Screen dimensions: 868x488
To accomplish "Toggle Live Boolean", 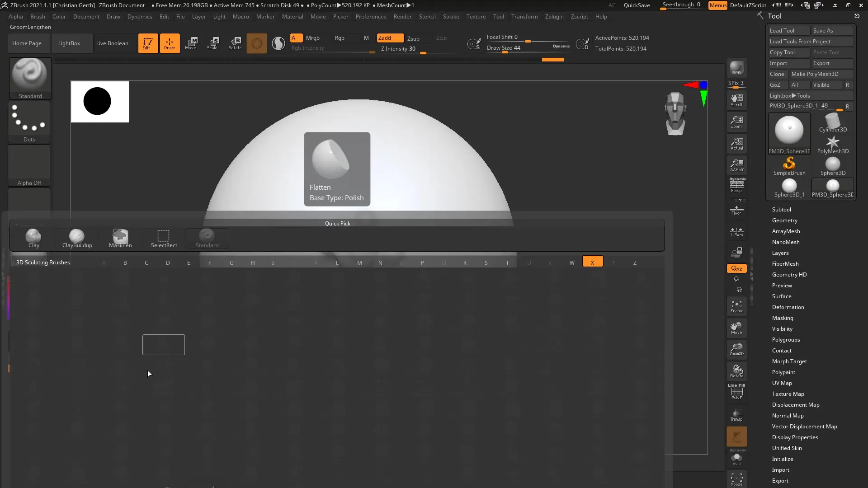I will [112, 43].
